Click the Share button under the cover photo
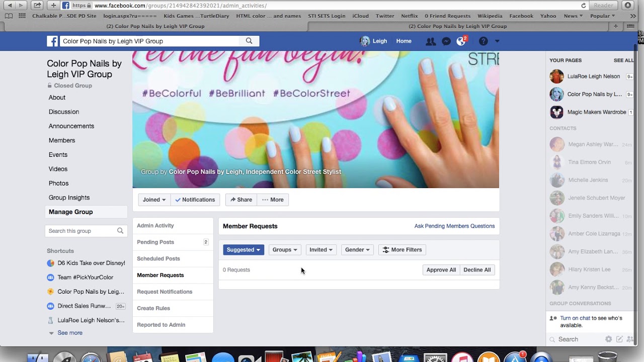 (x=241, y=200)
